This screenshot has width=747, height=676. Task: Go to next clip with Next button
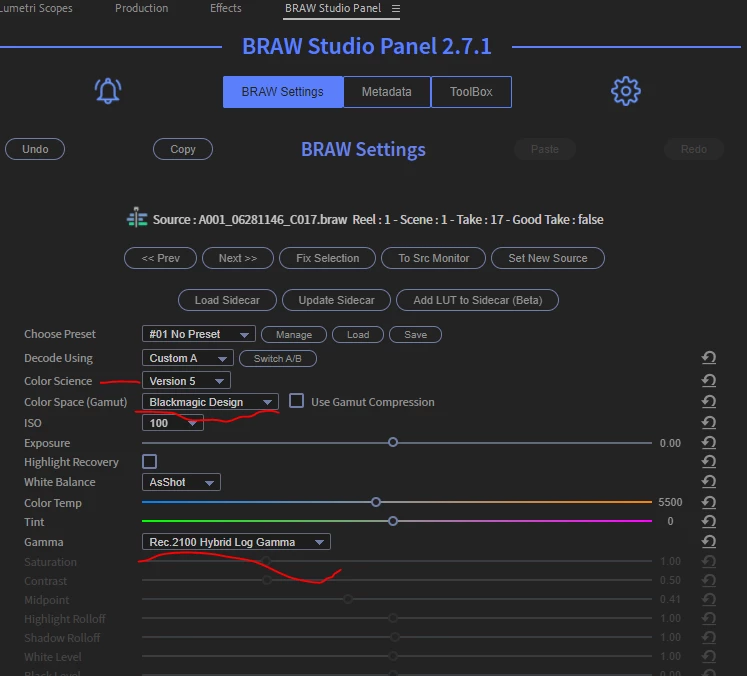click(x=238, y=258)
